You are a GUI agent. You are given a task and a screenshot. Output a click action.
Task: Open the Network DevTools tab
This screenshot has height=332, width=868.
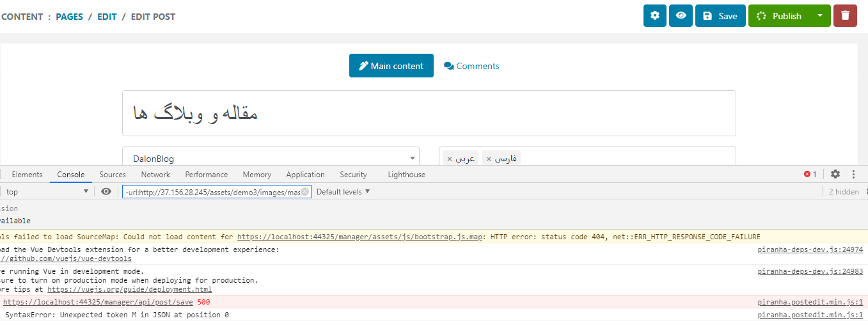click(155, 175)
